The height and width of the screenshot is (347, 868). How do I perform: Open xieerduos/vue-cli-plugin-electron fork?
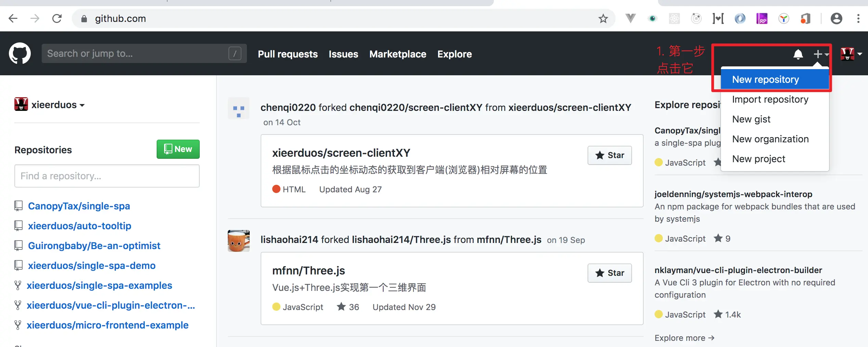pyautogui.click(x=111, y=305)
